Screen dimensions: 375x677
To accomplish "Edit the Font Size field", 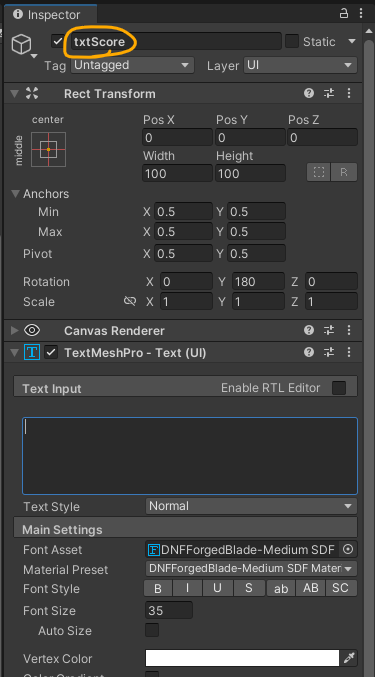I will pyautogui.click(x=169, y=610).
